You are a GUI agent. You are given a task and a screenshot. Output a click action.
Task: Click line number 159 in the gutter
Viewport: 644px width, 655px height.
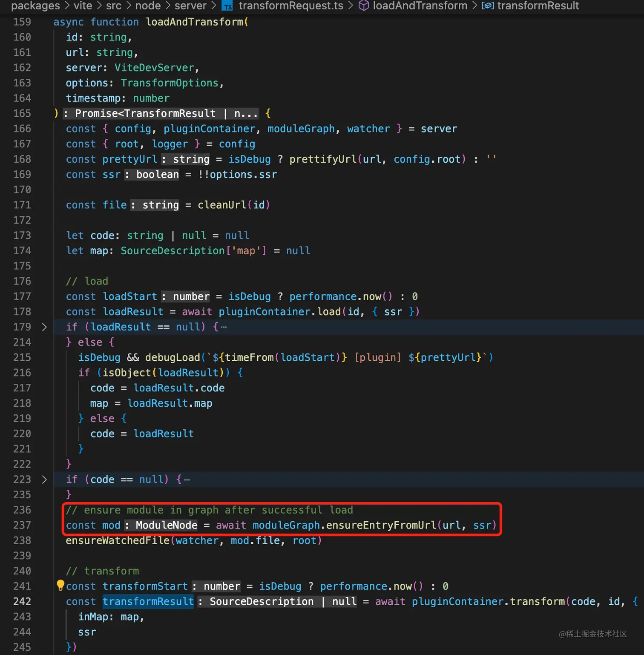pyautogui.click(x=22, y=22)
